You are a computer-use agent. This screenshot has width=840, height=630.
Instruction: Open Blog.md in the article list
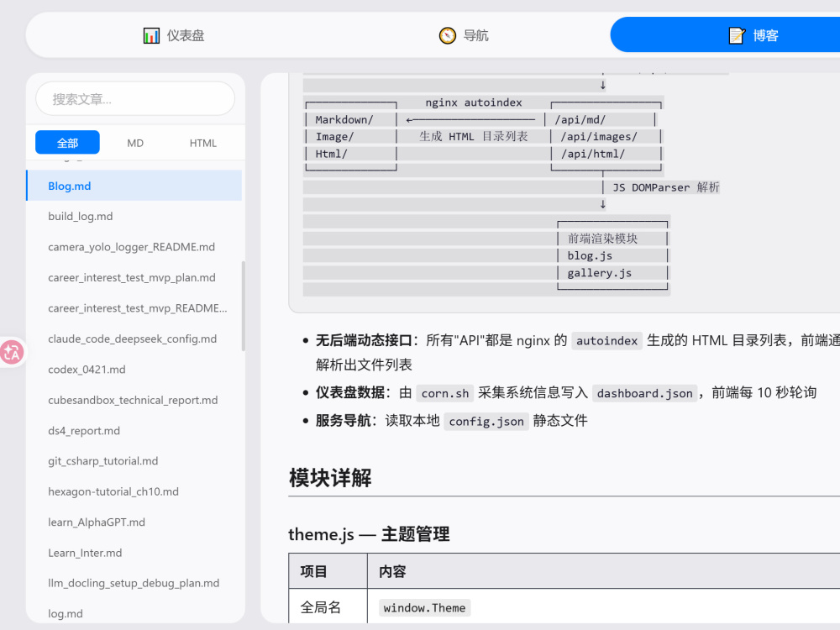click(134, 186)
